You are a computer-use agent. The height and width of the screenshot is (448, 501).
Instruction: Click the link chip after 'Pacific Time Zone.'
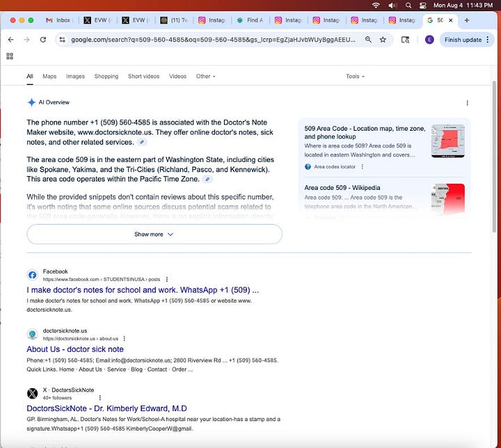pos(207,179)
